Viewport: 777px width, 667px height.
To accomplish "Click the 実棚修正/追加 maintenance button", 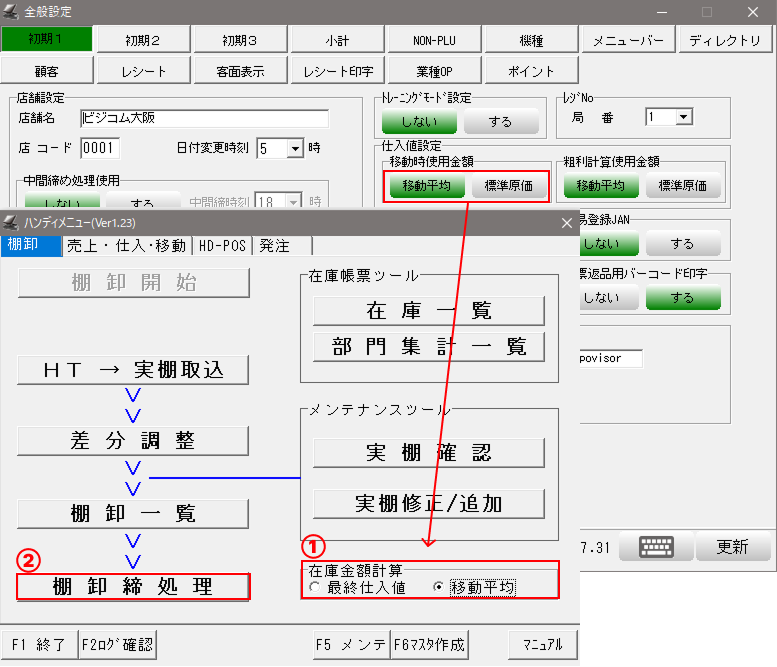I will (429, 503).
